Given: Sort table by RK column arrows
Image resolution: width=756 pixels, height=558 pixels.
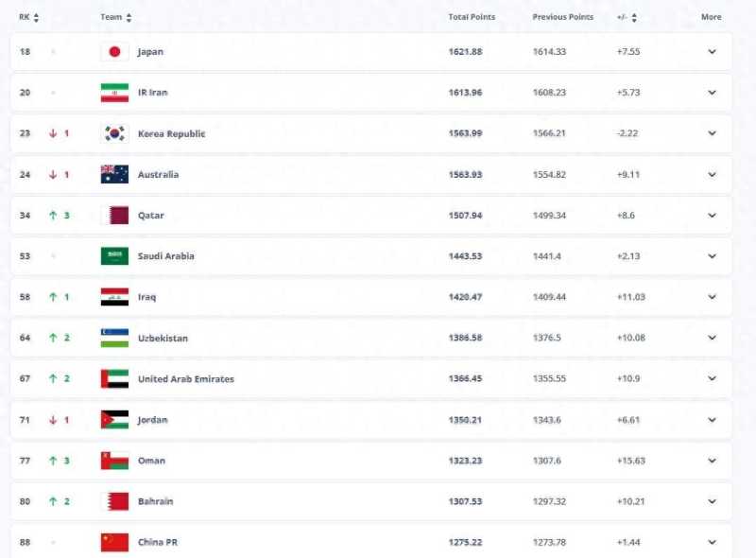Looking at the screenshot, I should pyautogui.click(x=36, y=18).
